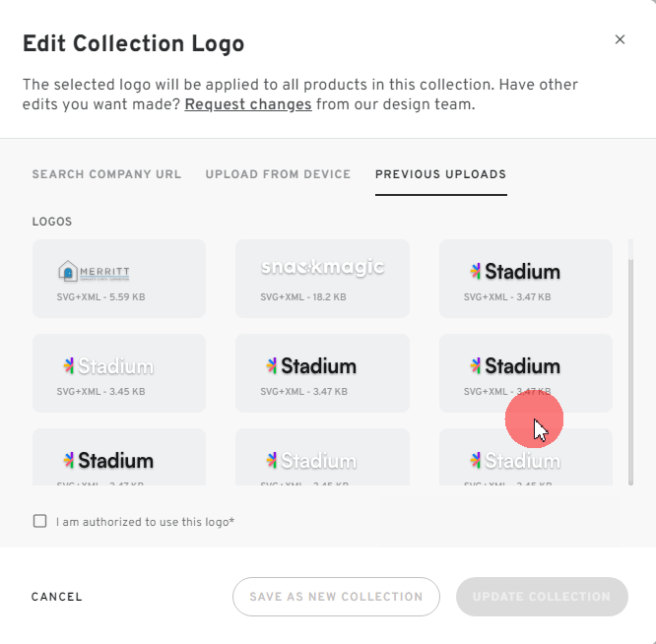Click the LOGOS section heading
The width and height of the screenshot is (656, 644).
click(x=52, y=222)
